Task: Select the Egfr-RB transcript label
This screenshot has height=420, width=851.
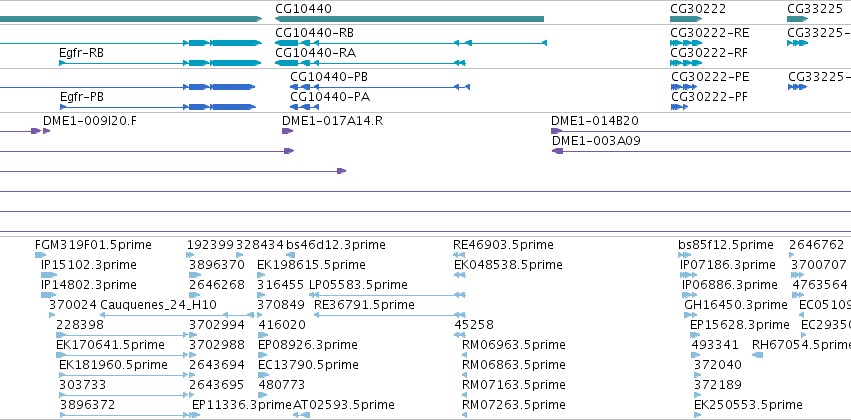Action: [x=81, y=53]
